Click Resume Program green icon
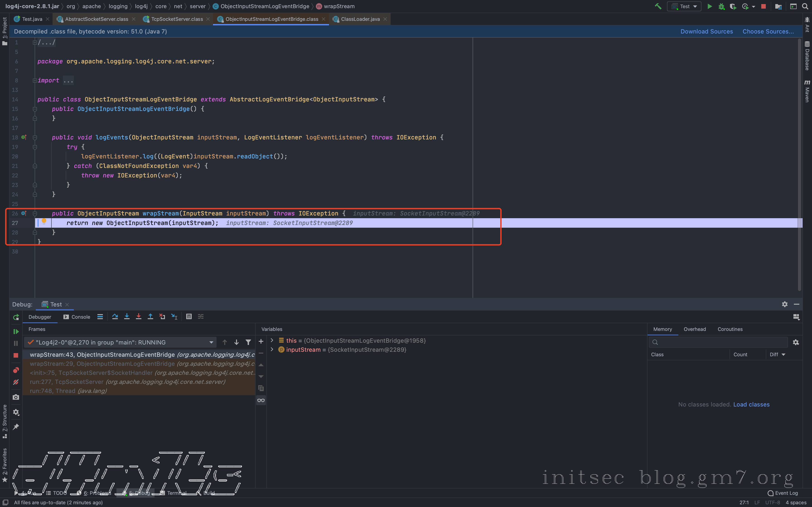Viewport: 812px width, 507px height. (16, 331)
